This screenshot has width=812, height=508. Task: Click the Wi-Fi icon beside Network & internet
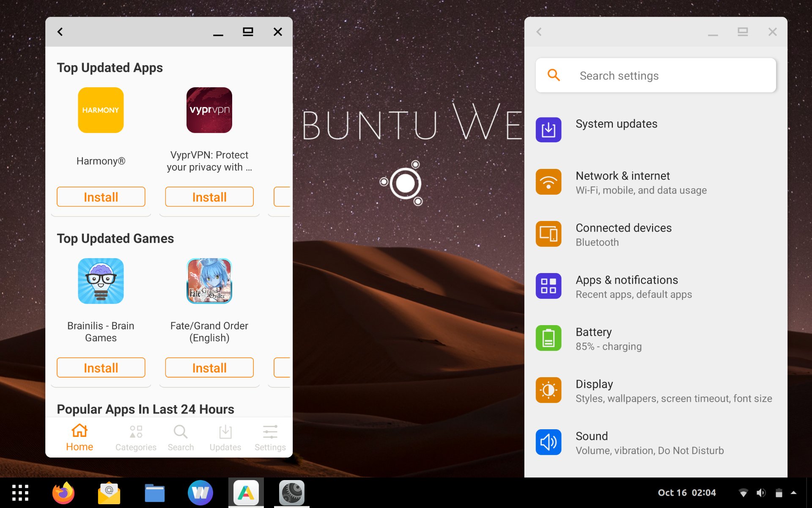pos(549,182)
